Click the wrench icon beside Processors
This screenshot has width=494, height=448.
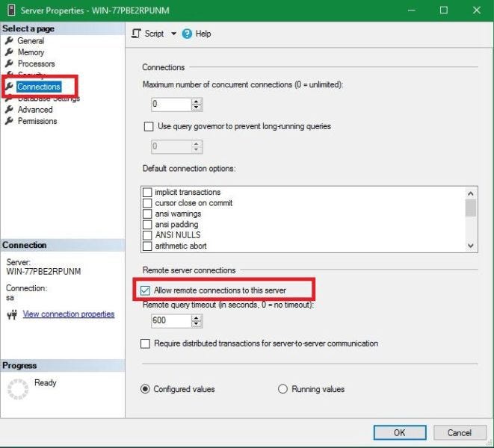9,63
